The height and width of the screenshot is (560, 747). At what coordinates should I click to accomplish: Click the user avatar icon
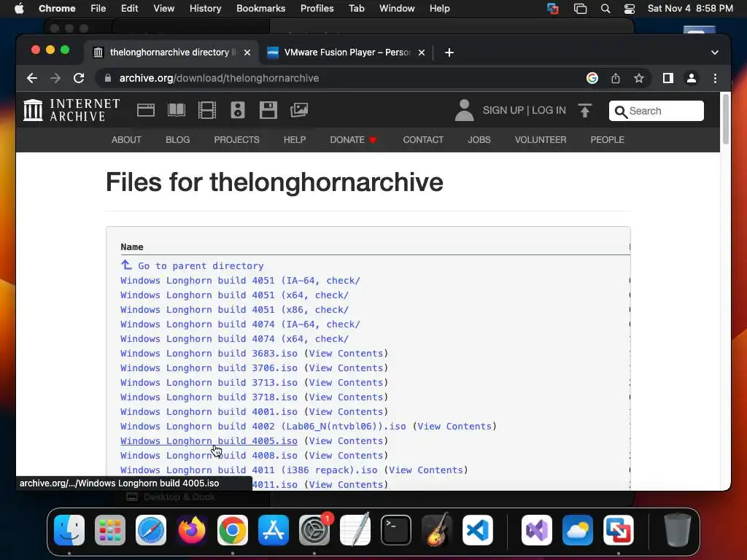pos(464,110)
